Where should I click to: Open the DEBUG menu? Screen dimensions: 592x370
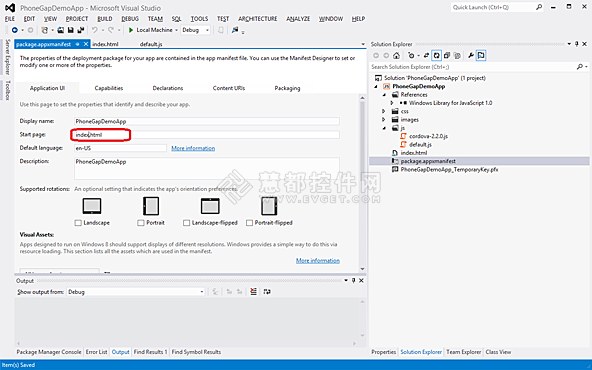pyautogui.click(x=130, y=19)
